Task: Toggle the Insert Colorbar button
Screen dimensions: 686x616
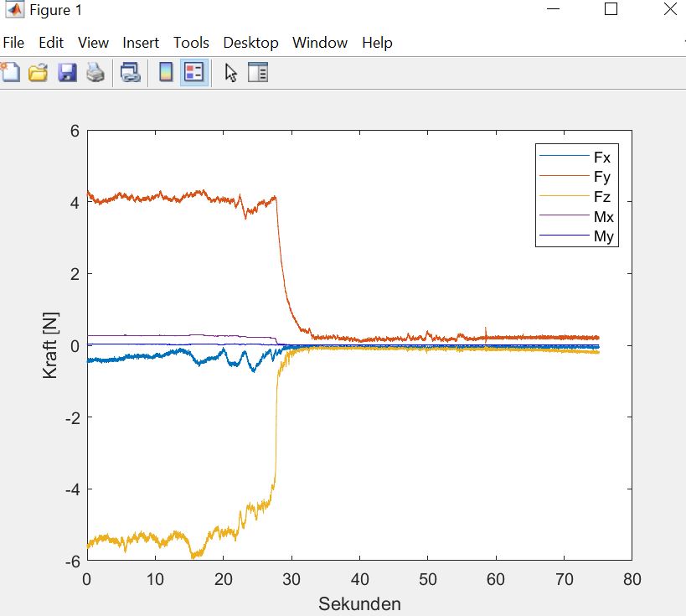Action: (166, 73)
